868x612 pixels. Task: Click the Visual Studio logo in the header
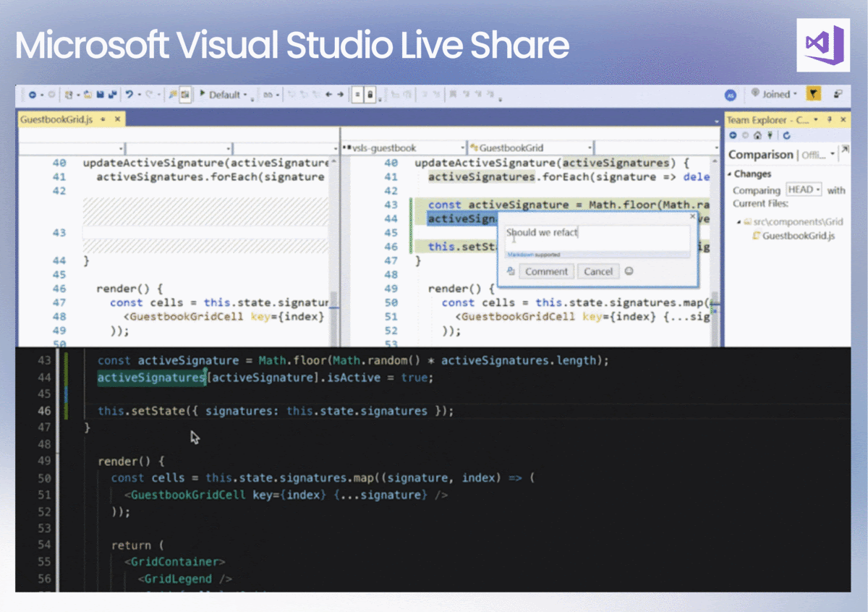pos(823,45)
